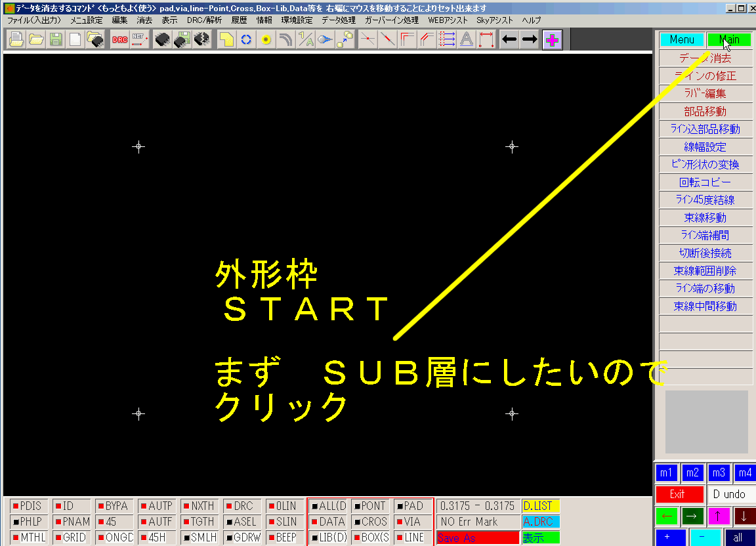This screenshot has height=546, width=756.
Task: Click the 1/A text numbering icon
Action: pyautogui.click(x=306, y=39)
